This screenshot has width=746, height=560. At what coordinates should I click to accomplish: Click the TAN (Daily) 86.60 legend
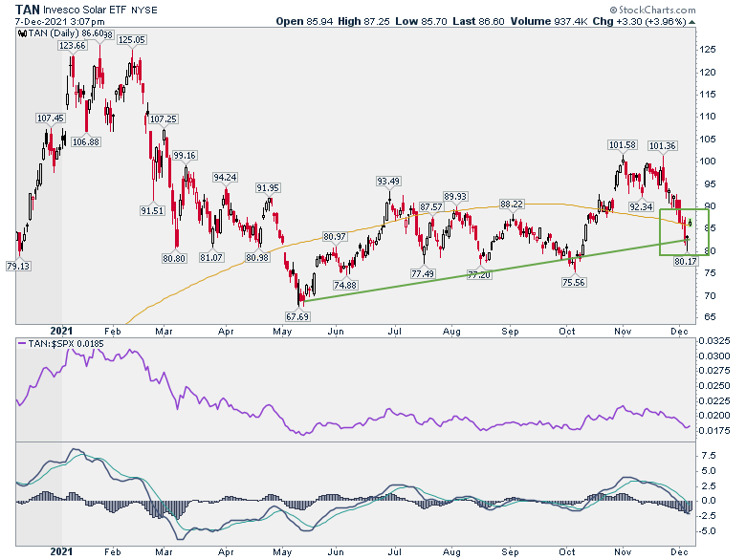coord(66,33)
